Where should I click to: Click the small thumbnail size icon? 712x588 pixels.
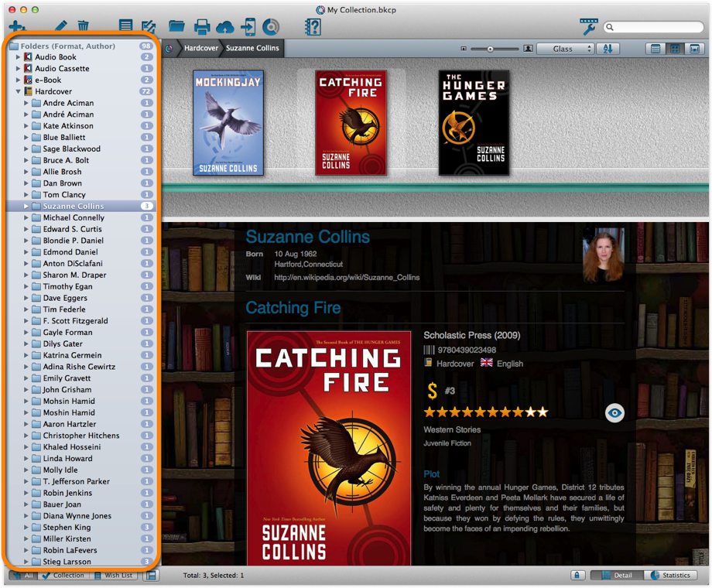(x=463, y=49)
